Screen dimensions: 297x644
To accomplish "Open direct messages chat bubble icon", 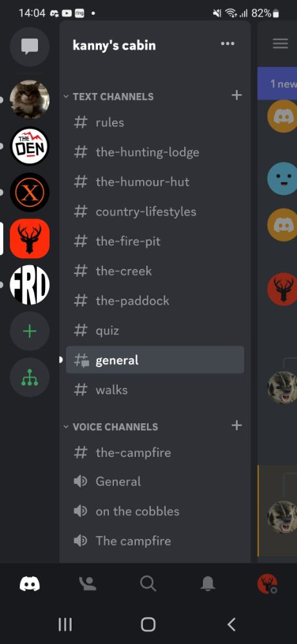I will coord(30,46).
